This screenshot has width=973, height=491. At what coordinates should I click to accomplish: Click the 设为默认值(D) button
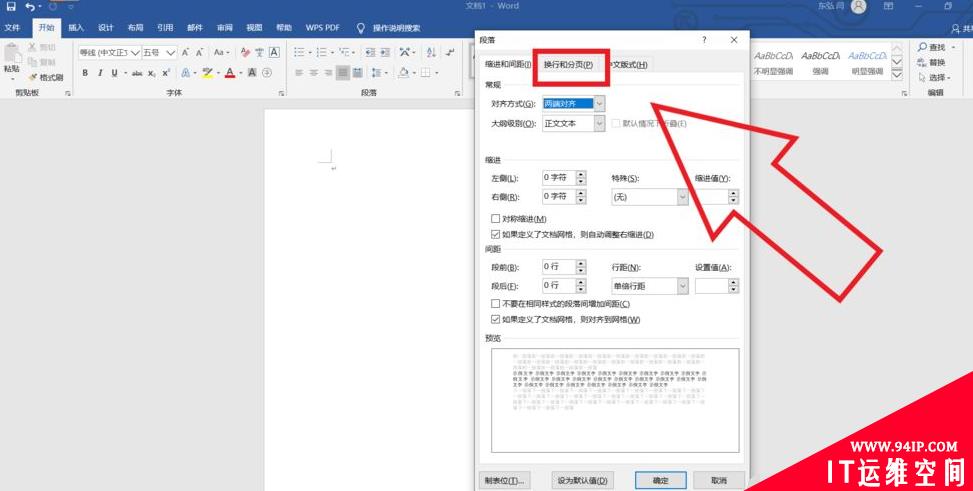(582, 480)
